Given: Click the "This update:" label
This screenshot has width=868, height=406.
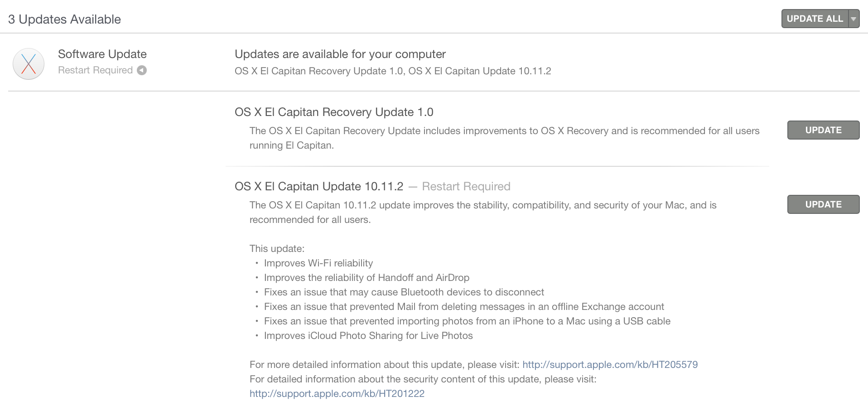Looking at the screenshot, I should click(x=277, y=249).
